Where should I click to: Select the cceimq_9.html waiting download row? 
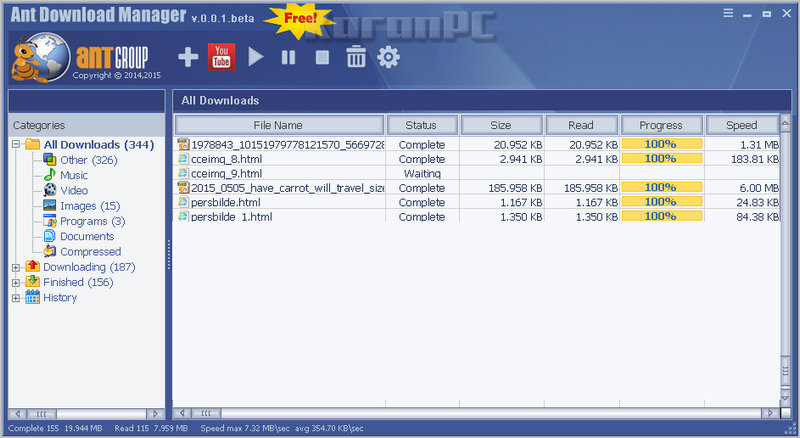[x=477, y=174]
